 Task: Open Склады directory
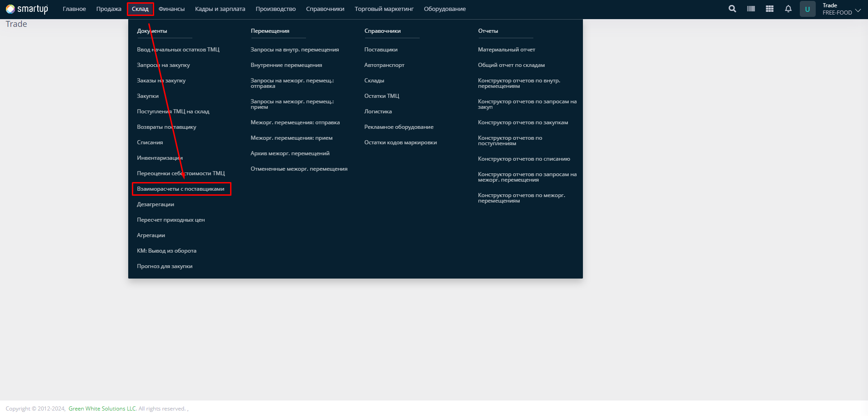[x=374, y=81]
